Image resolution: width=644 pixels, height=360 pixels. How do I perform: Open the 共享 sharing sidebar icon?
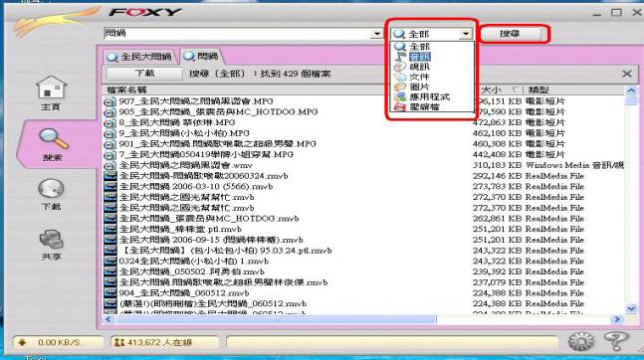coord(52,245)
